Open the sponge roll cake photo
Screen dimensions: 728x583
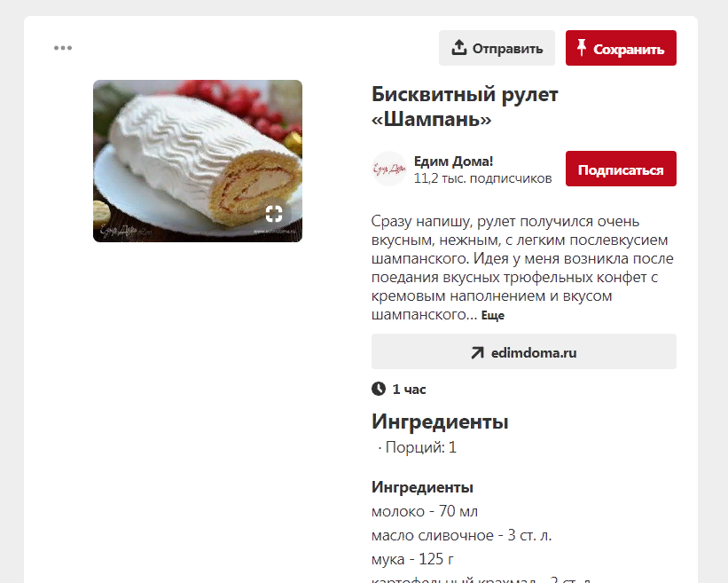198,162
